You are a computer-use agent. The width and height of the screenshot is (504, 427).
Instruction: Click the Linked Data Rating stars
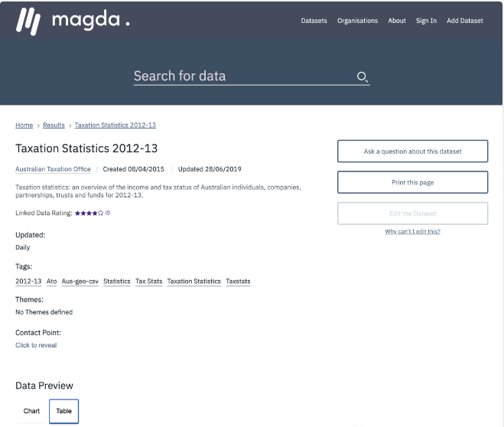[89, 213]
